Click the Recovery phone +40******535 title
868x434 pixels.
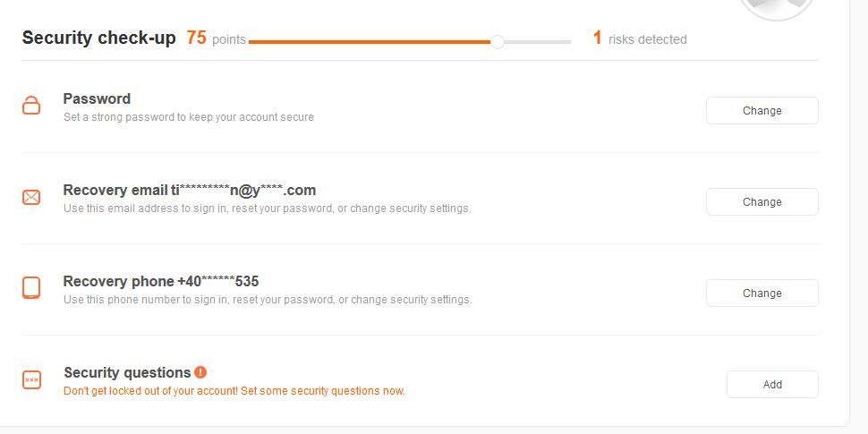(x=161, y=281)
